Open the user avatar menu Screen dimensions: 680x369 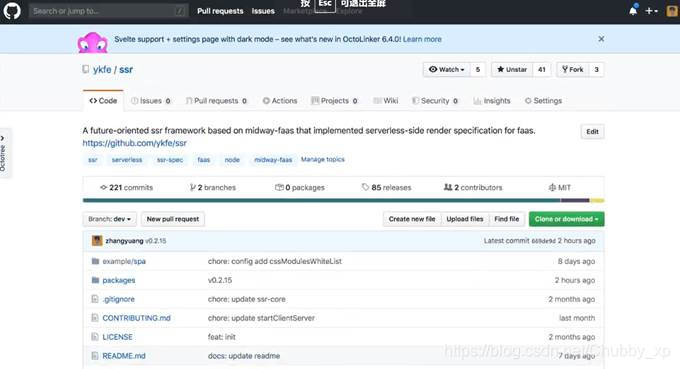pyautogui.click(x=672, y=11)
